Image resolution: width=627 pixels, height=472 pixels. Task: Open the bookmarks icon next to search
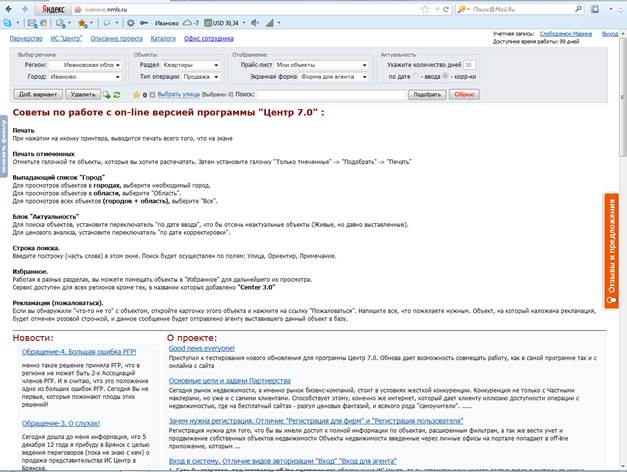tap(595, 9)
